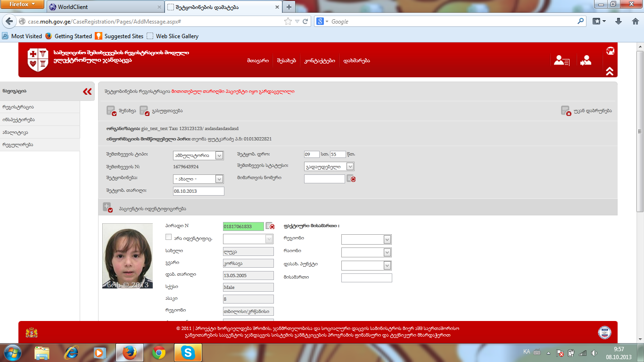
Task: Collapse the ნავიგაცია sidebar with double chevron
Action: coord(87,91)
